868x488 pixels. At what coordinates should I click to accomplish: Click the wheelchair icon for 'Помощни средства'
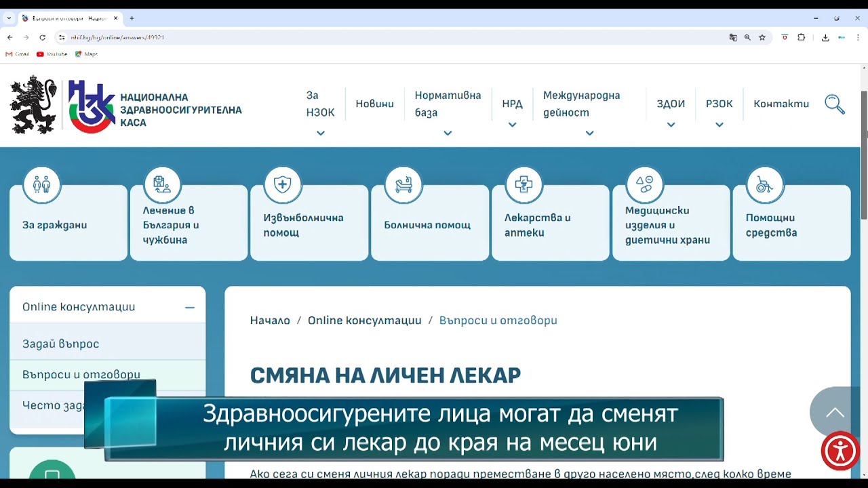coord(765,184)
